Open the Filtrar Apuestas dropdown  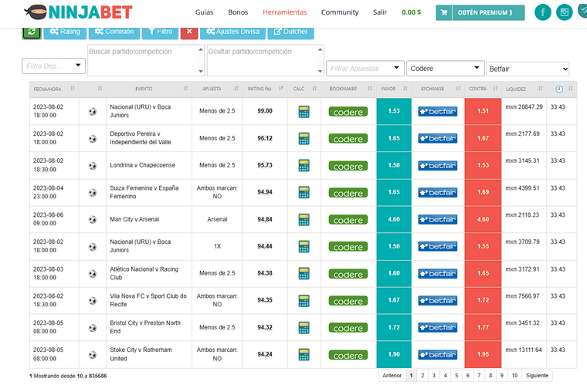pos(365,69)
